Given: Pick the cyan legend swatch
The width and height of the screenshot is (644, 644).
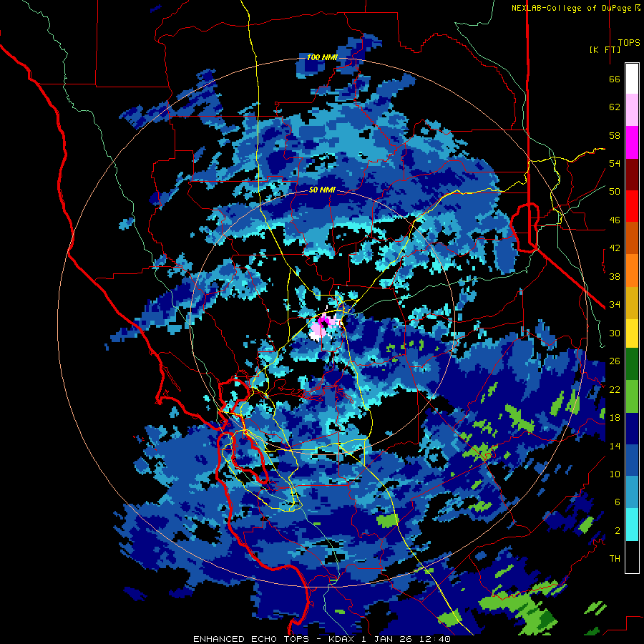Looking at the screenshot, I should [x=632, y=525].
